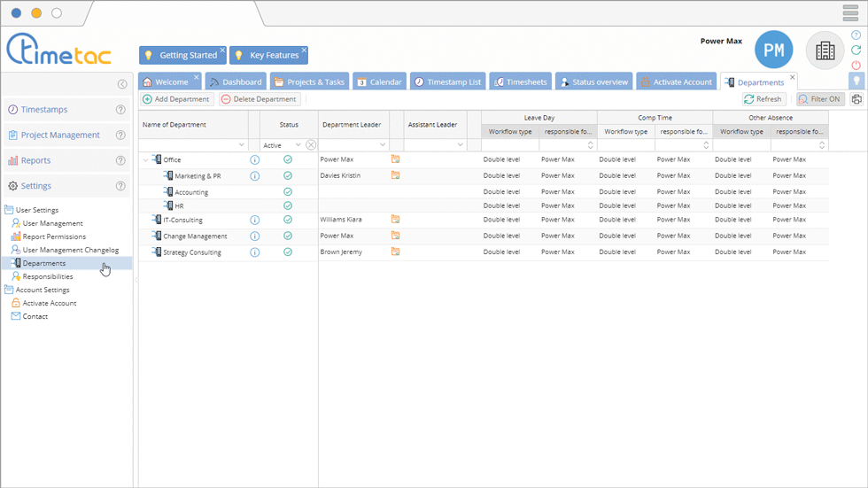Image resolution: width=868 pixels, height=488 pixels.
Task: Click the red power logout icon
Action: [x=856, y=65]
